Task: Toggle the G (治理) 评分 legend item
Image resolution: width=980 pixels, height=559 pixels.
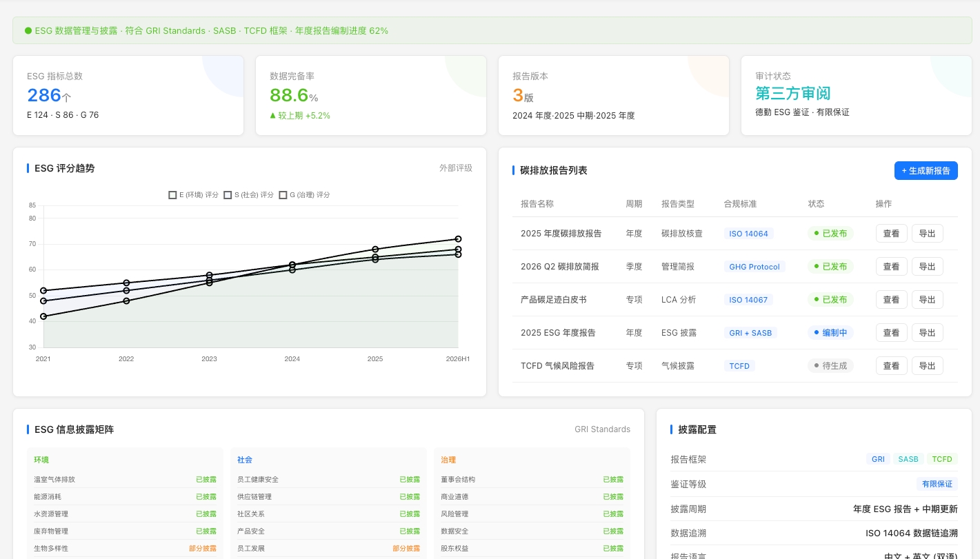Action: 304,195
